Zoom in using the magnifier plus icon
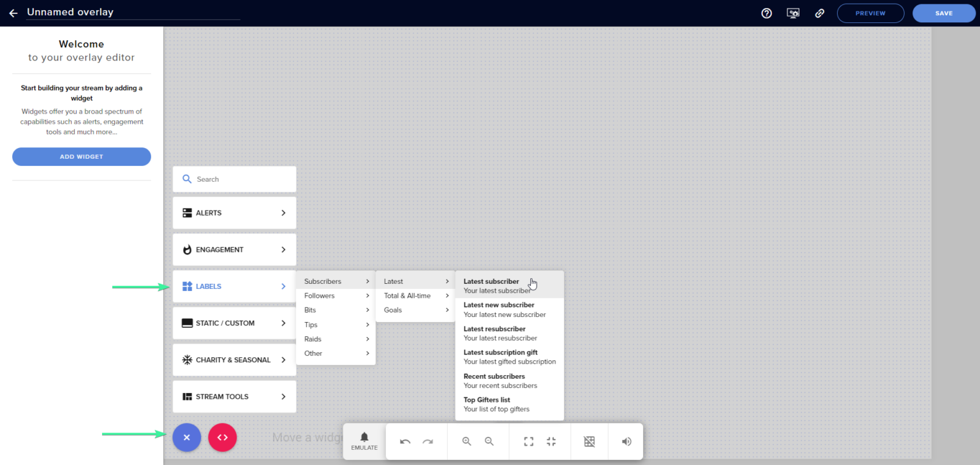 (466, 441)
